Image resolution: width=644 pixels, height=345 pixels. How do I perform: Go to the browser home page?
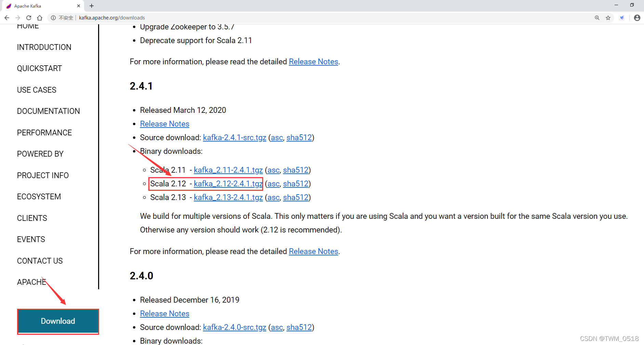(x=40, y=18)
